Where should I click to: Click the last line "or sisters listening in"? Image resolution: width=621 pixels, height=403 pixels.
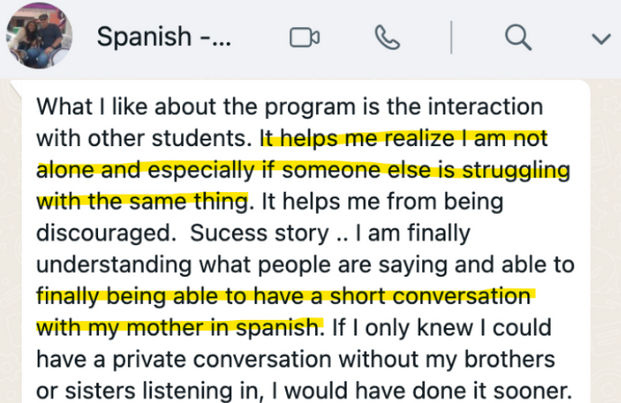pos(147,390)
